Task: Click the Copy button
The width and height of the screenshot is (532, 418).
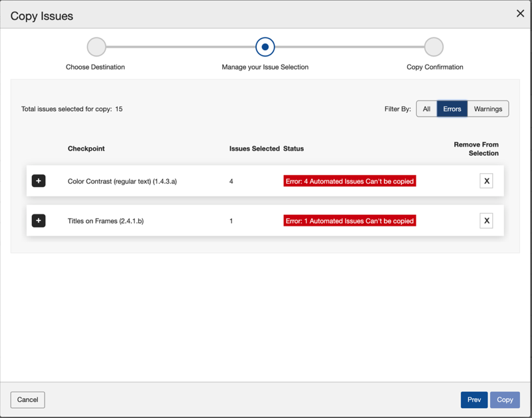Action: [505, 399]
